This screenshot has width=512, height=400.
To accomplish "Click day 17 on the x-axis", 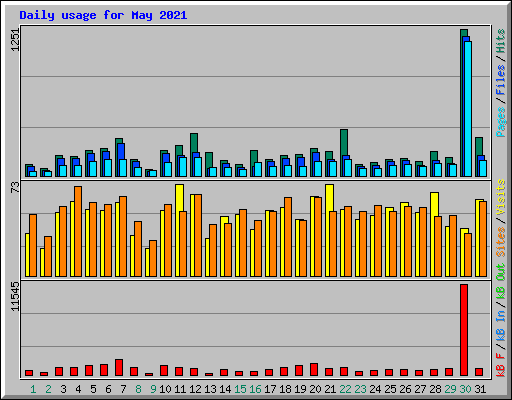I will tap(270, 389).
